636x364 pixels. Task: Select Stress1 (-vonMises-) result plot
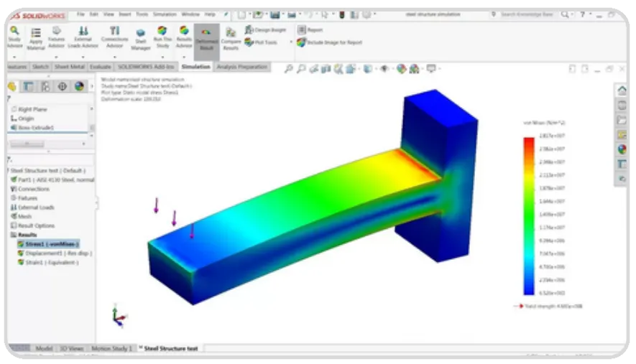[48, 244]
